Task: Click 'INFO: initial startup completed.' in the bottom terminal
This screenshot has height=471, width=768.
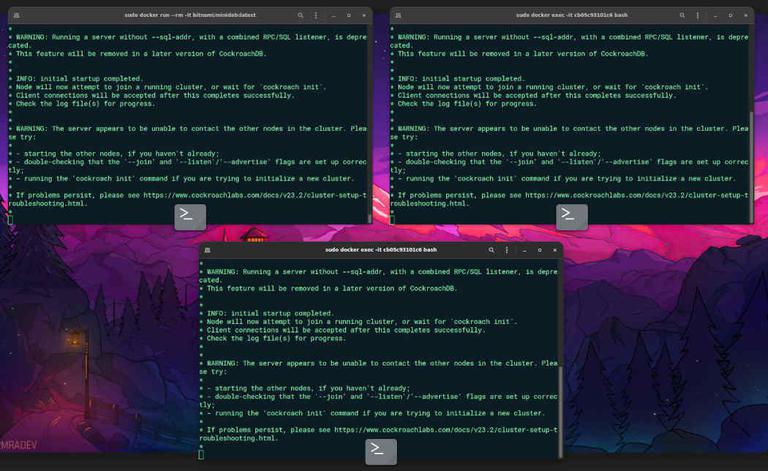Action: 270,313
